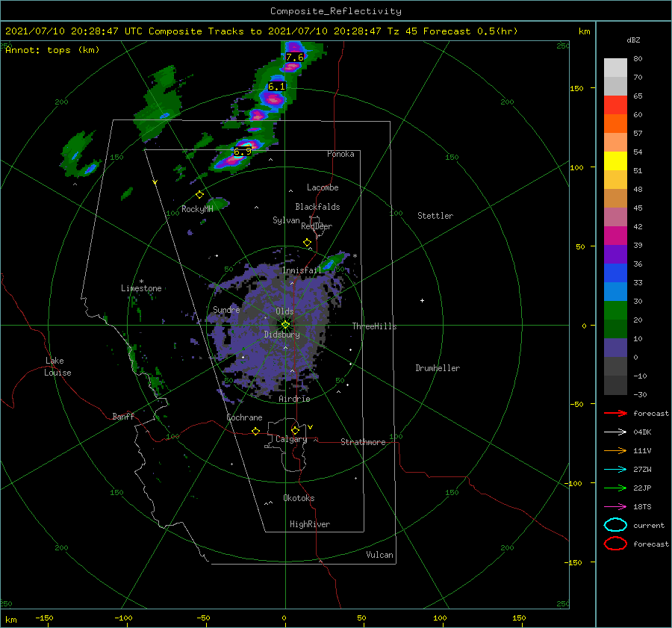Click the Composite_Reflectivity title
Viewport: 672px width, 628px height.
click(336, 11)
